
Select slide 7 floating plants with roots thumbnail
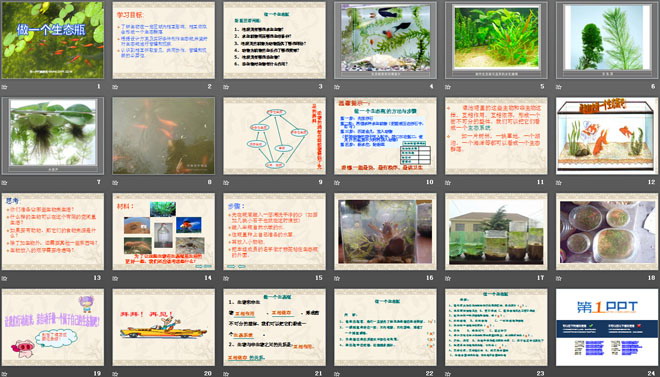(53, 136)
